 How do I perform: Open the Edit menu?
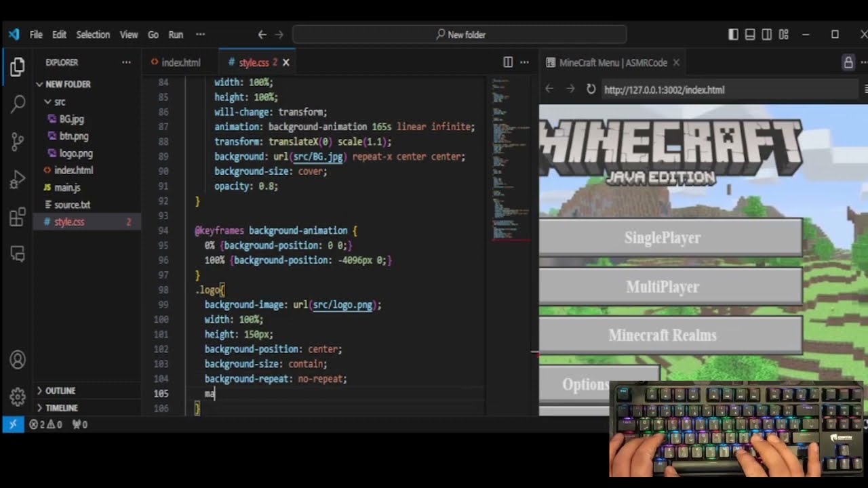[x=60, y=35]
